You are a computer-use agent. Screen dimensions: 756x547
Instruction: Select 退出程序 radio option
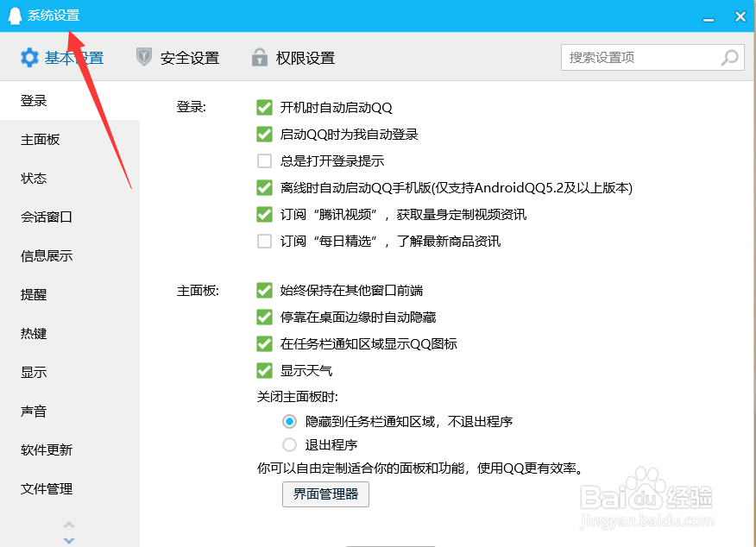(x=289, y=444)
